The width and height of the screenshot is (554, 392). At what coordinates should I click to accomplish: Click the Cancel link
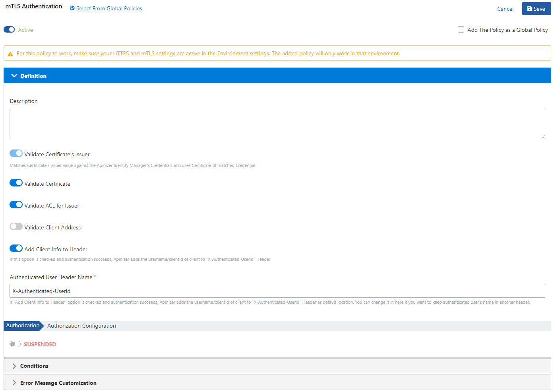505,8
